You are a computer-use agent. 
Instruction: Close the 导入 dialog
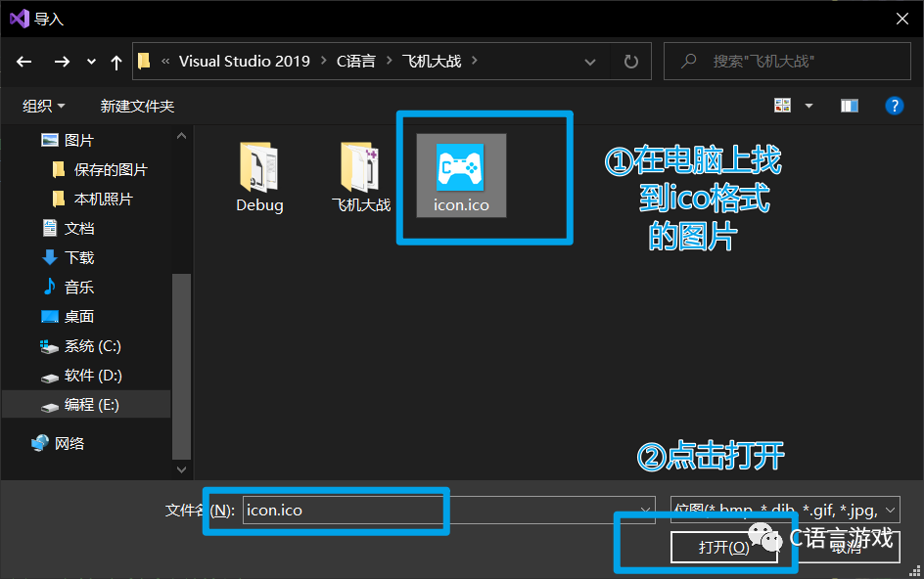[902, 19]
